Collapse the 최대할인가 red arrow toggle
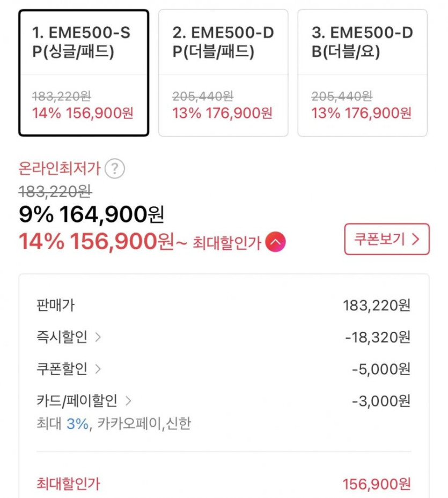Image resolution: width=448 pixels, height=498 pixels. click(275, 243)
